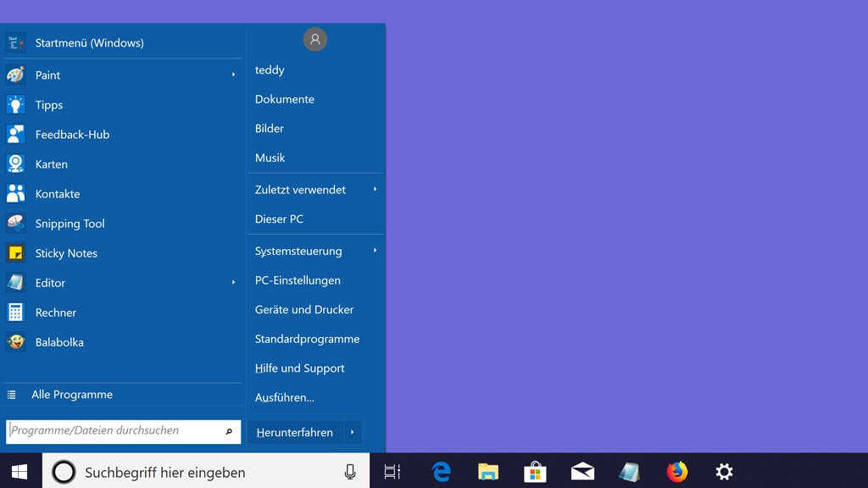Open Alle Programme
Image resolution: width=868 pixels, height=488 pixels.
[x=71, y=394]
